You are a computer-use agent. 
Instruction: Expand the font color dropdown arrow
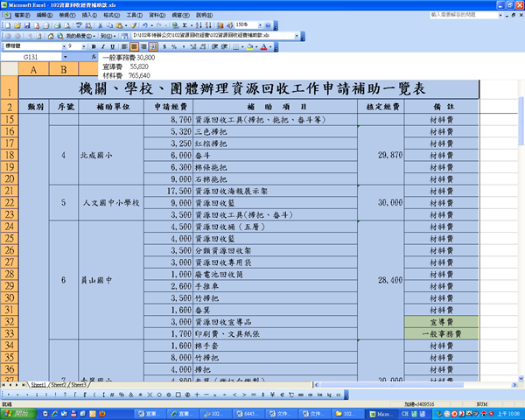click(270, 47)
